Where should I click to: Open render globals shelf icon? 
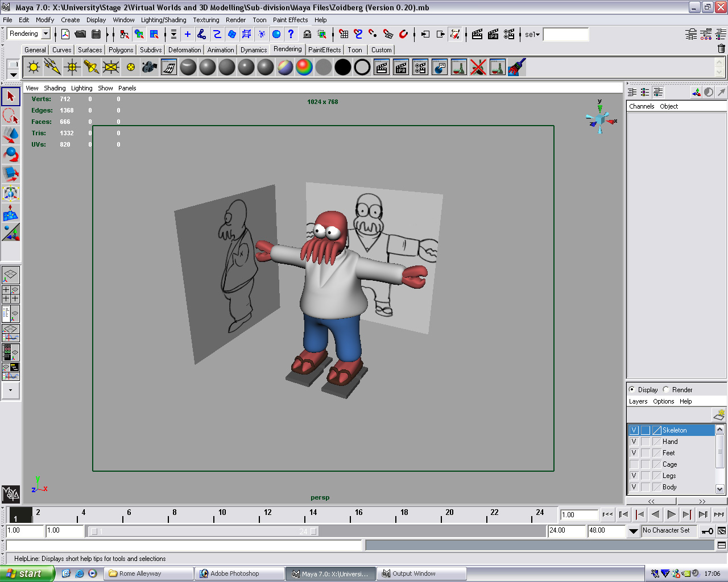[x=420, y=67]
